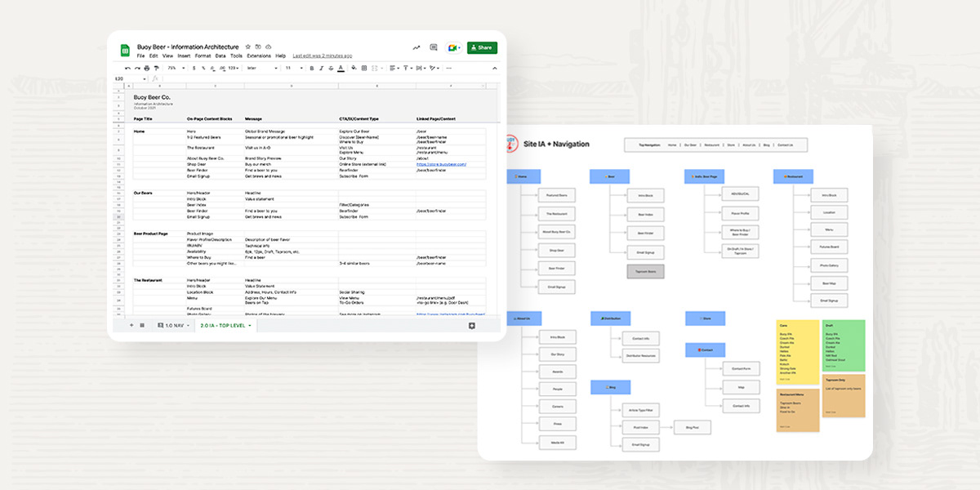Image resolution: width=980 pixels, height=490 pixels.
Task: Open the font size 11 dropdown
Action: [x=294, y=68]
